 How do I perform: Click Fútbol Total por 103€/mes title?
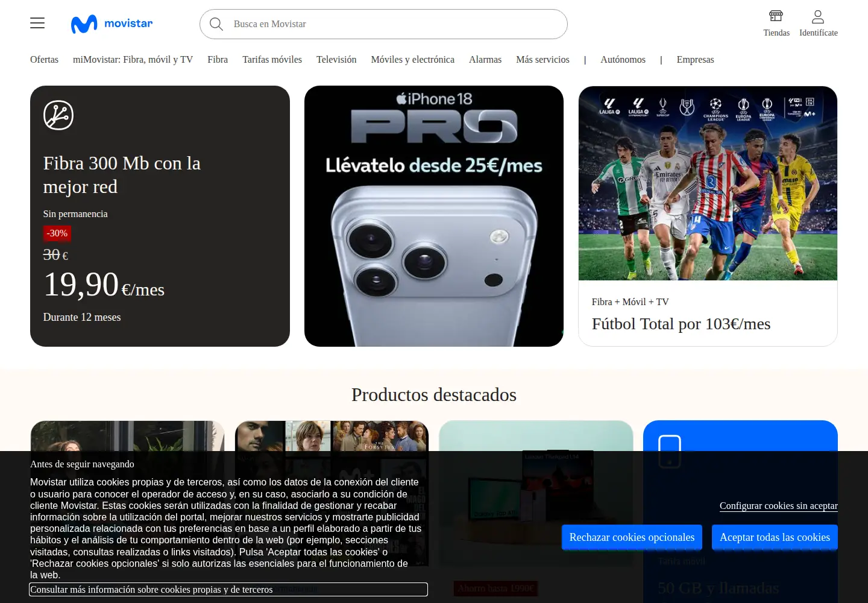click(x=681, y=324)
